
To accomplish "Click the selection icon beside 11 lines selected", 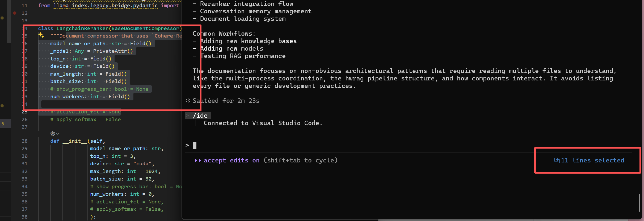I will pyautogui.click(x=556, y=160).
